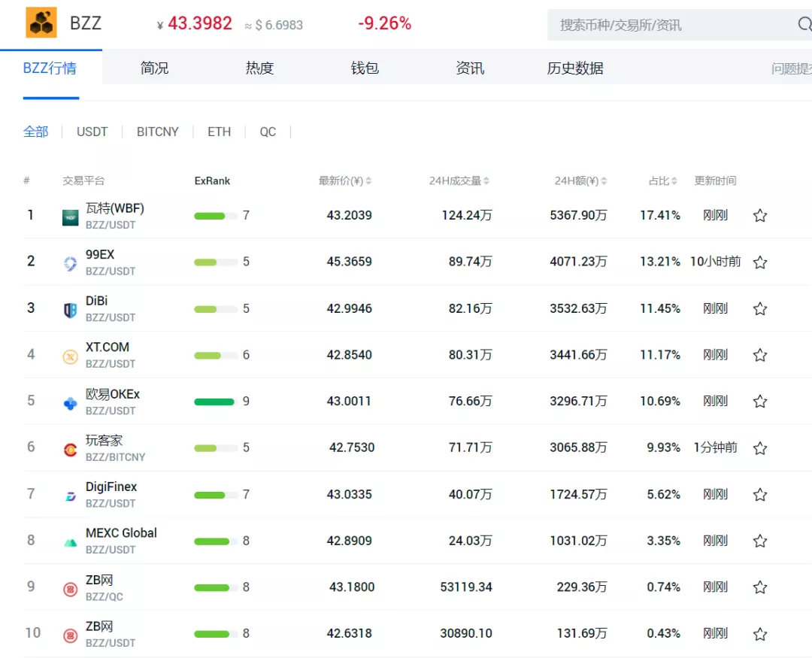Filter pairs by ETH
The height and width of the screenshot is (658, 812).
coord(219,132)
